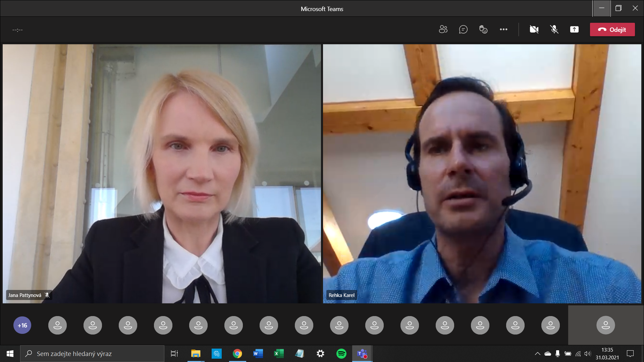Viewport: 644px width, 362px height.
Task: Open Task View in taskbar
Action: point(174,354)
